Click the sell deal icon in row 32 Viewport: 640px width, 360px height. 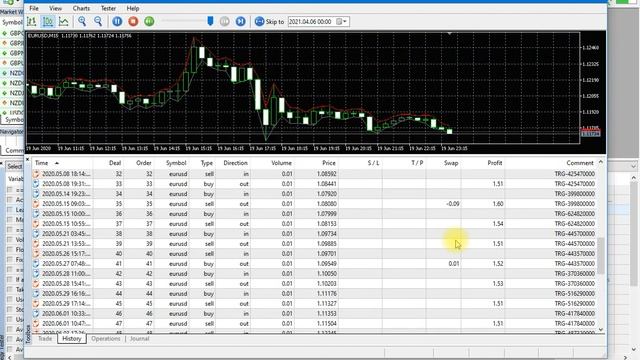(36, 174)
